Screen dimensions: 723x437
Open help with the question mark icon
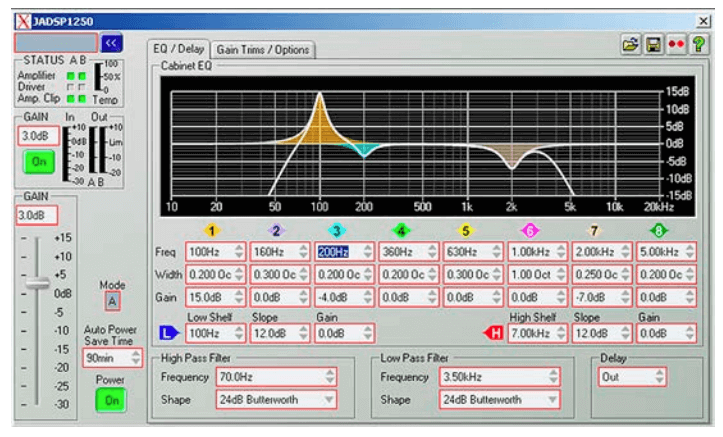699,45
